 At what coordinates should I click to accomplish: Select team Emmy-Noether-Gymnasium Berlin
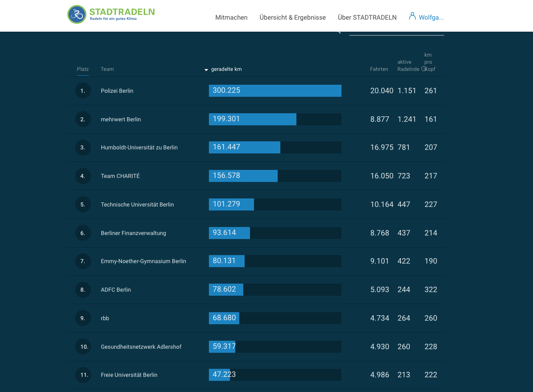pyautogui.click(x=143, y=261)
